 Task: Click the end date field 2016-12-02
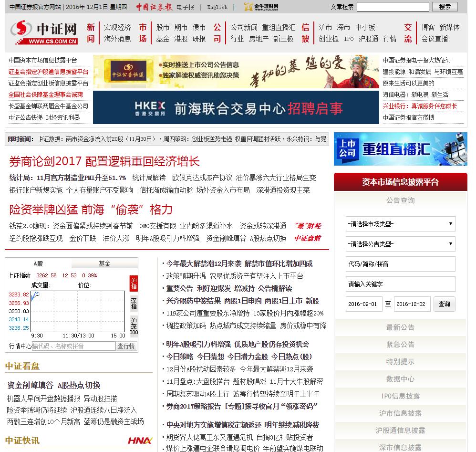click(x=412, y=304)
